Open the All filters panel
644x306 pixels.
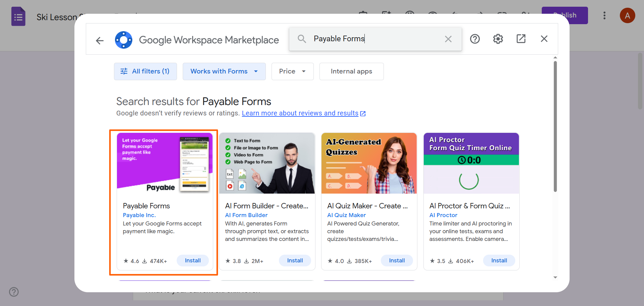[x=145, y=71]
